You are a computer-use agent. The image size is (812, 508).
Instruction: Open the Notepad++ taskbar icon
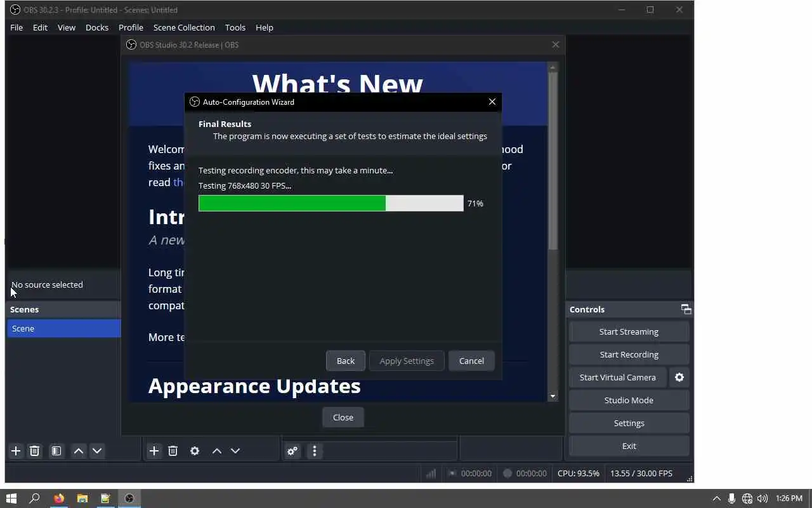coord(105,498)
